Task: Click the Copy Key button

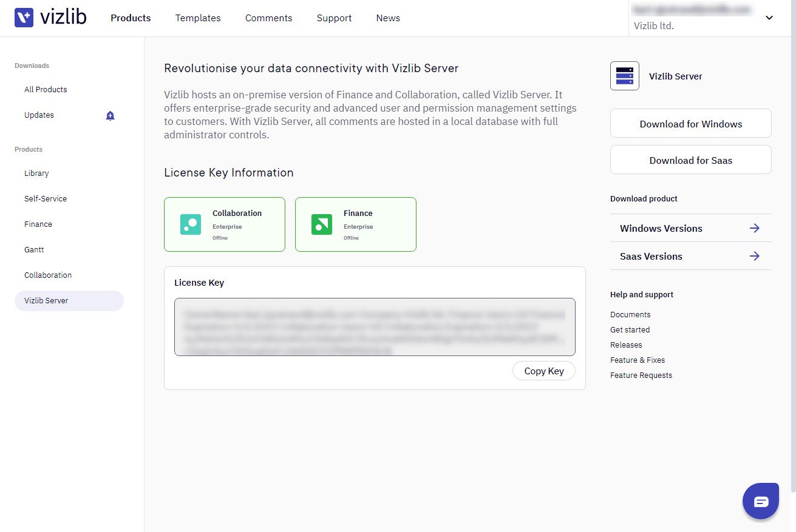Action: pos(544,371)
